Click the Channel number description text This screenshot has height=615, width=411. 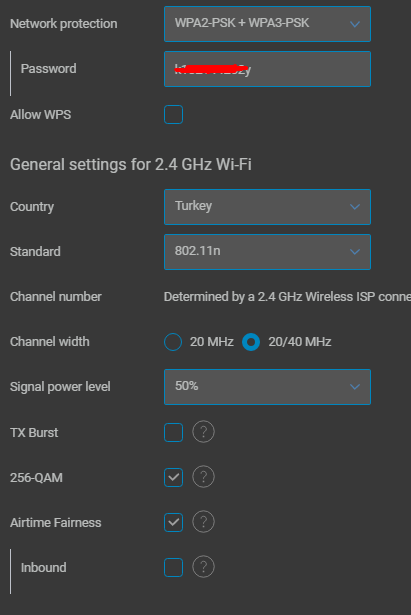[287, 297]
